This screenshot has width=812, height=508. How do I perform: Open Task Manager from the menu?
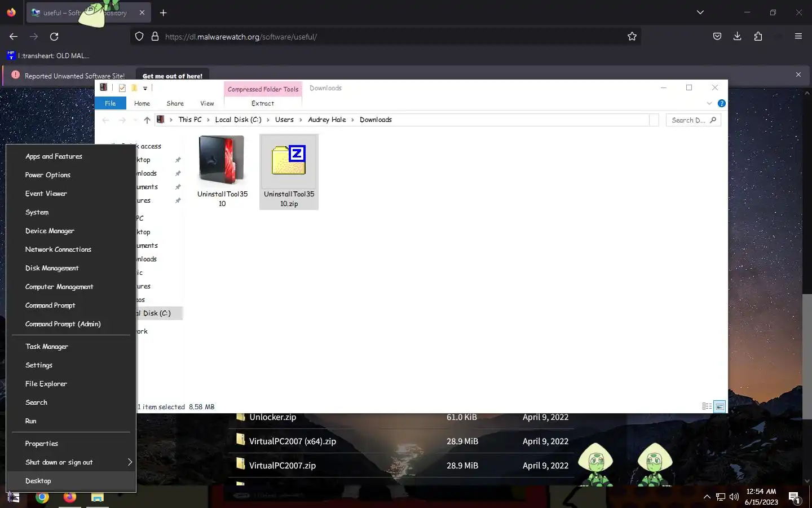tap(71, 347)
